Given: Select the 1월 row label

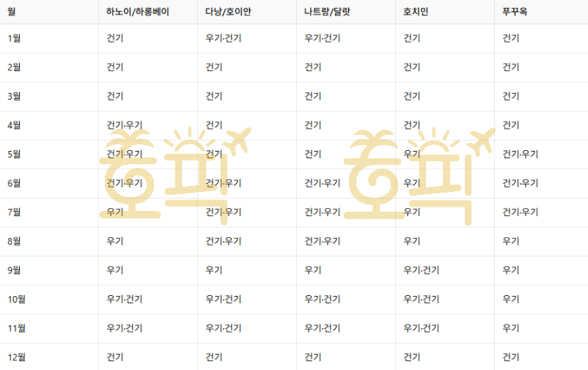Looking at the screenshot, I should click(14, 38).
